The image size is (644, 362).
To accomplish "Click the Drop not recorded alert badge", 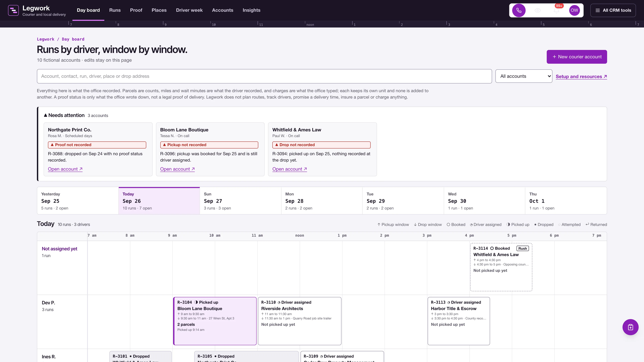I will point(321,145).
